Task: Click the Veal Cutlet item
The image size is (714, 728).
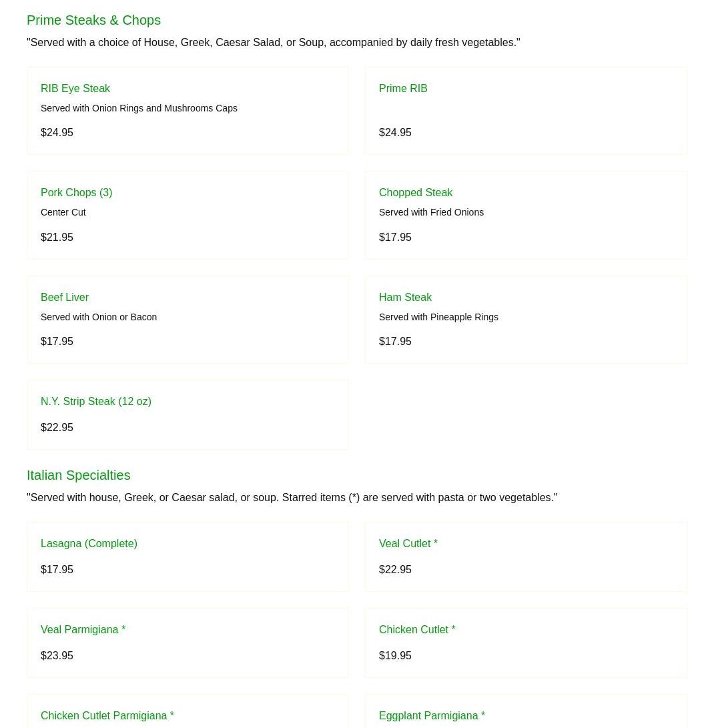Action: click(x=408, y=543)
